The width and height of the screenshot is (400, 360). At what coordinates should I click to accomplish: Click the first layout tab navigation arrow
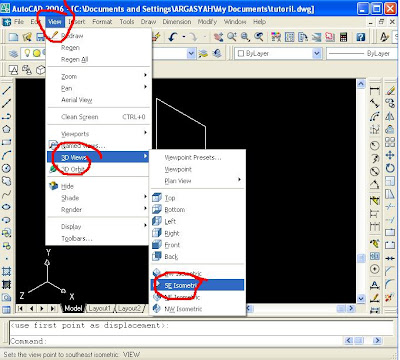point(20,308)
